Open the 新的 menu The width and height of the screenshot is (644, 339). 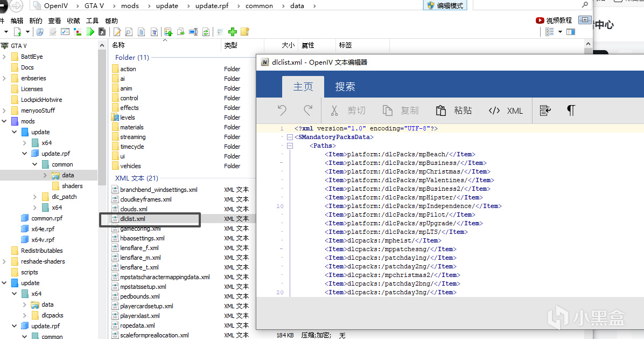36,20
